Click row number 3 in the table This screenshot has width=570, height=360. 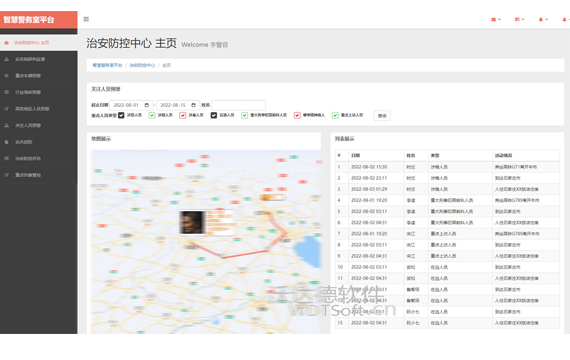[x=339, y=189]
